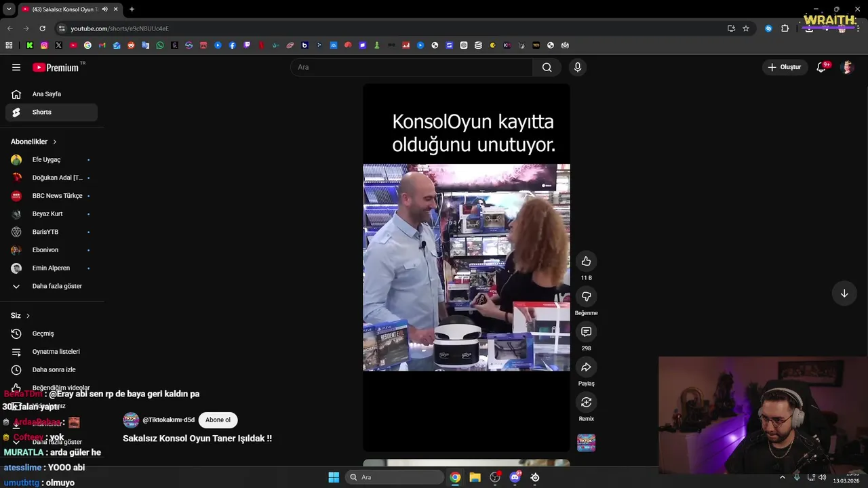Open File Explorer from the taskbar
868x488 pixels.
[x=475, y=477]
